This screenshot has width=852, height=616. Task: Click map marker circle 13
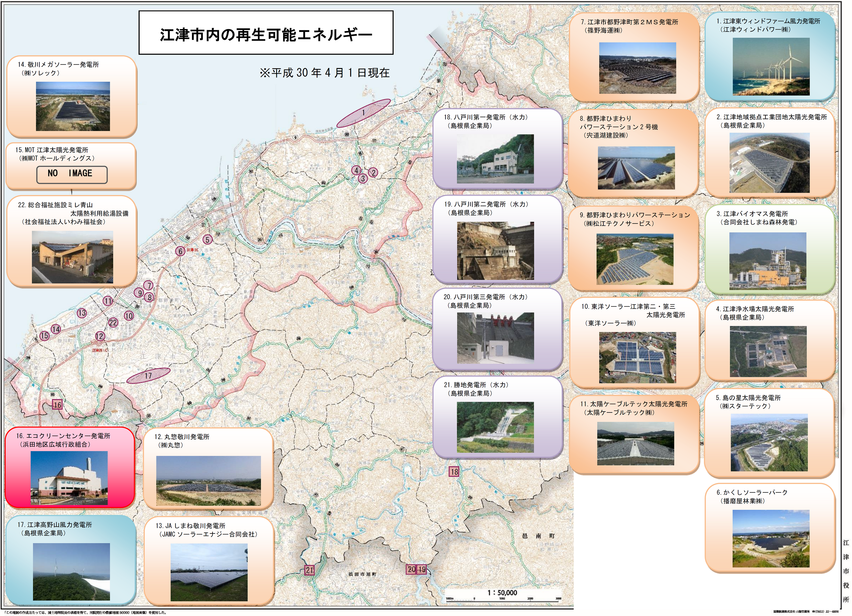click(x=82, y=313)
